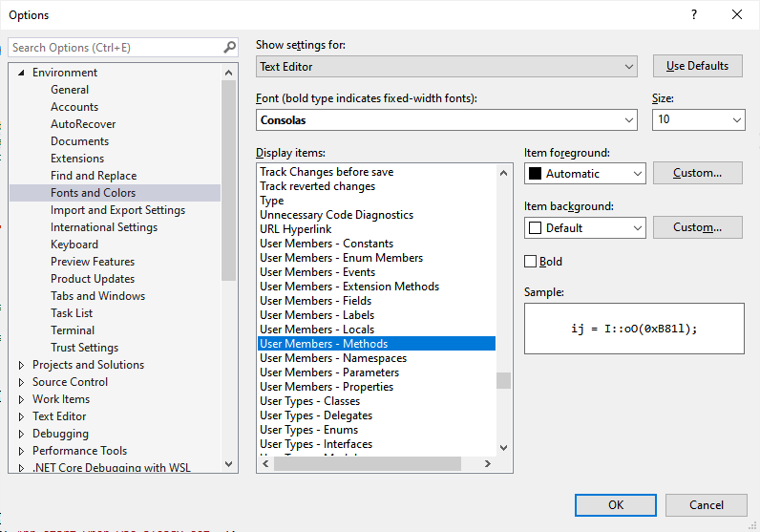This screenshot has height=532, width=760.
Task: Open the font Size dropdown
Action: click(x=699, y=119)
